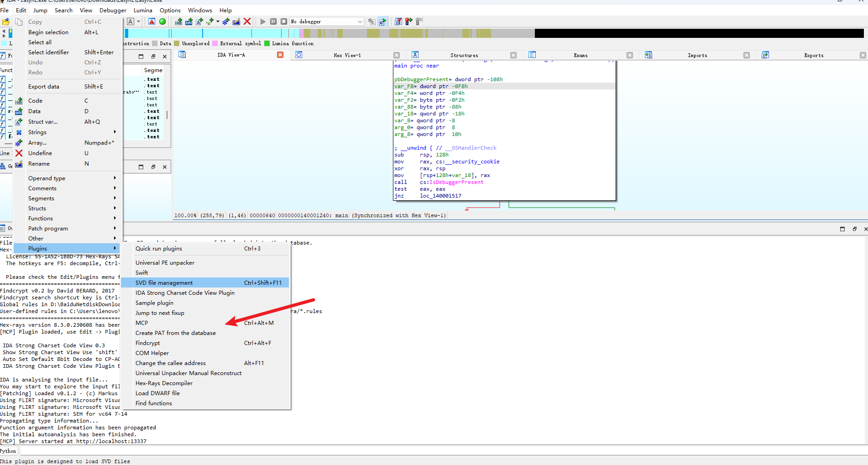The height and width of the screenshot is (465, 868).
Task: Switch to the Exports tab
Action: pos(814,55)
